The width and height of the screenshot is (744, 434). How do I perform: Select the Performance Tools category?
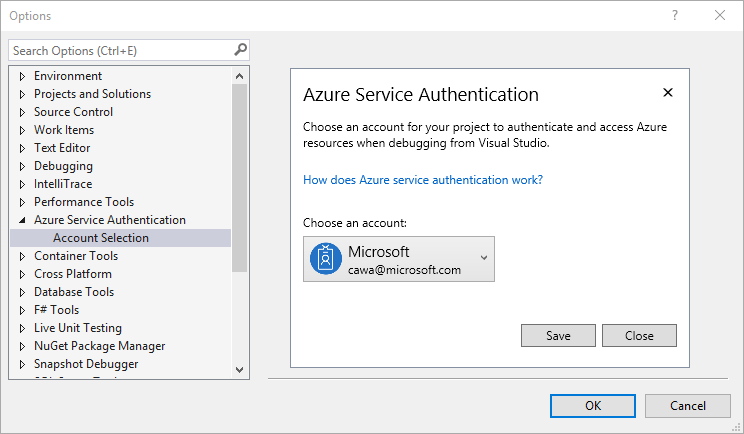[x=84, y=202]
